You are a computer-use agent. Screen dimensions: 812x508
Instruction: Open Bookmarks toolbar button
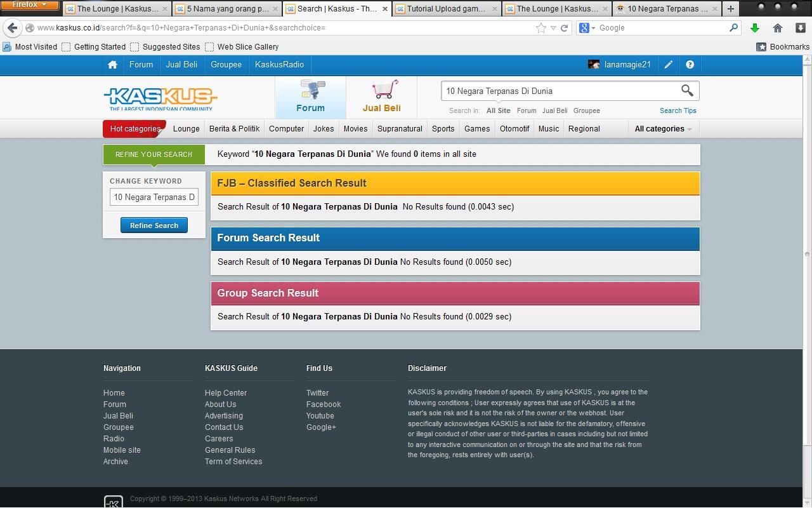pos(783,47)
